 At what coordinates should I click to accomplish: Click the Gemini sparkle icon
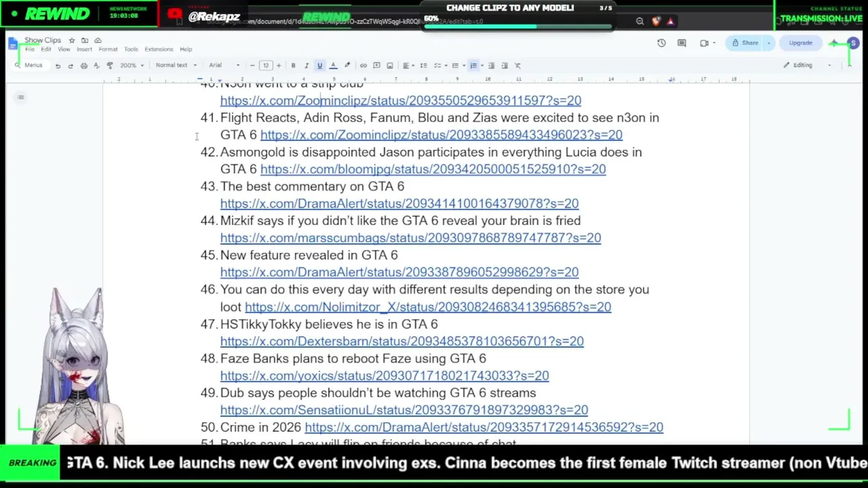tap(833, 43)
